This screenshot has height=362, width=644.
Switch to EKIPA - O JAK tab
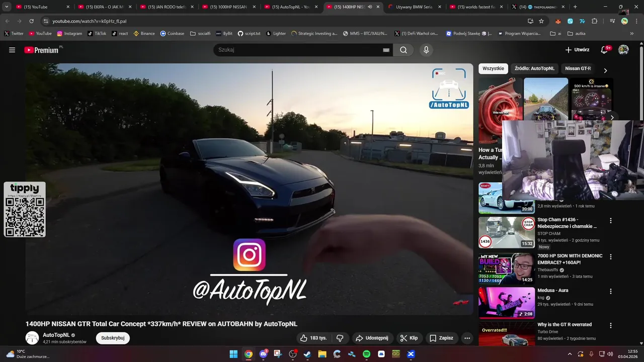tap(105, 7)
